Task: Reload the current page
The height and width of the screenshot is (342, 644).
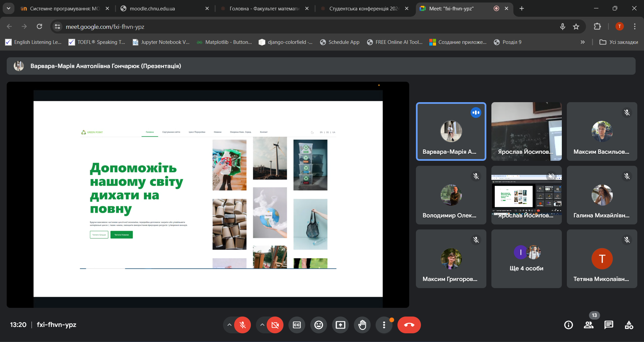Action: click(x=39, y=26)
